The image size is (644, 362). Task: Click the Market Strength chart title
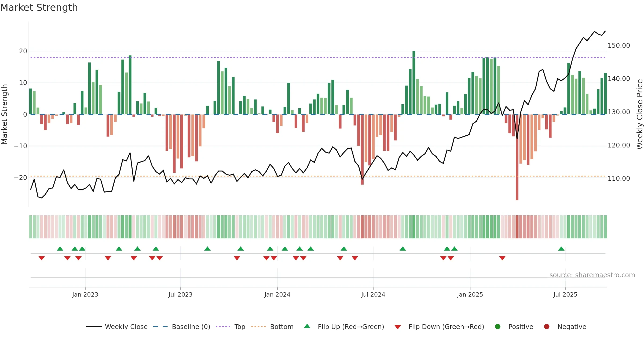coord(39,8)
